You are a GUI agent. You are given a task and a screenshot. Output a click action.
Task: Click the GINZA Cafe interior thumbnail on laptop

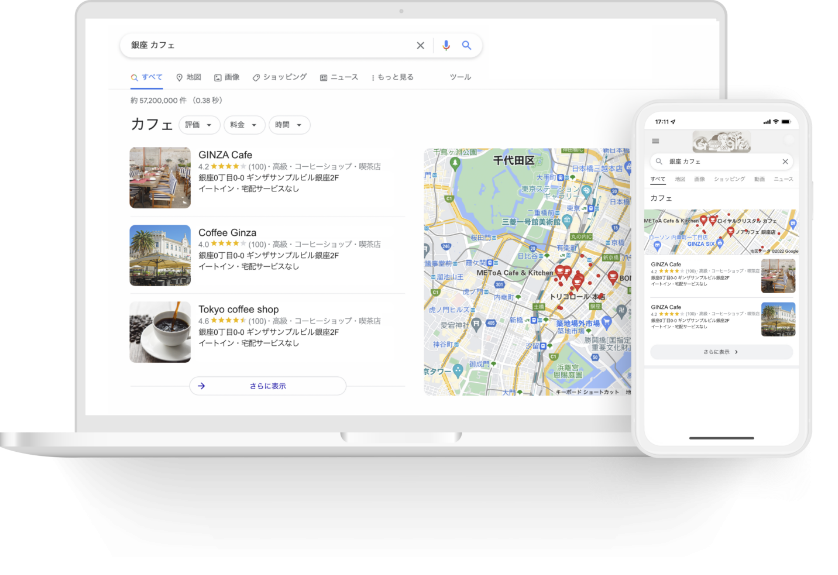160,177
